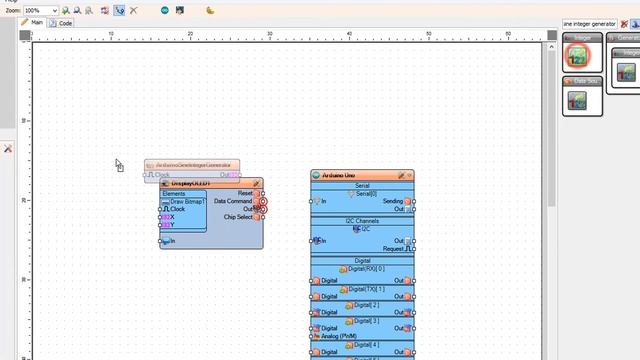Screen dimensions: 640x360
Task: Click the ghost generator component Clock pin
Action: tap(144, 175)
